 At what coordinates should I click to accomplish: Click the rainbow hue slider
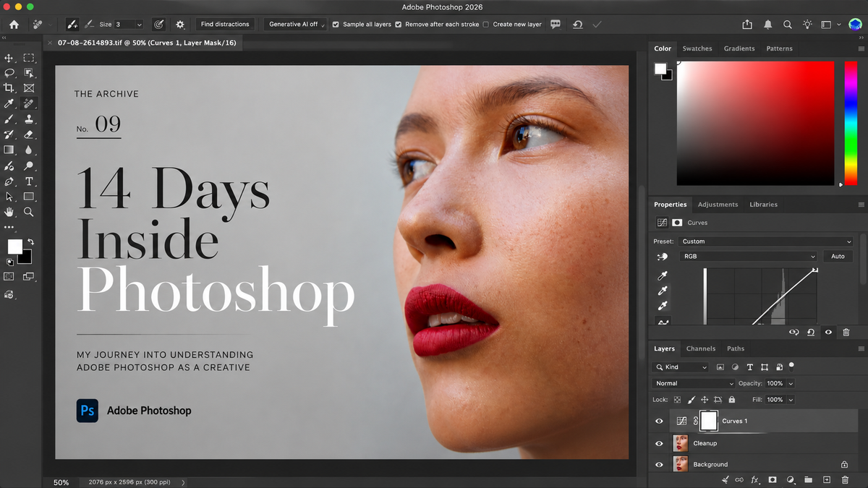pos(851,123)
